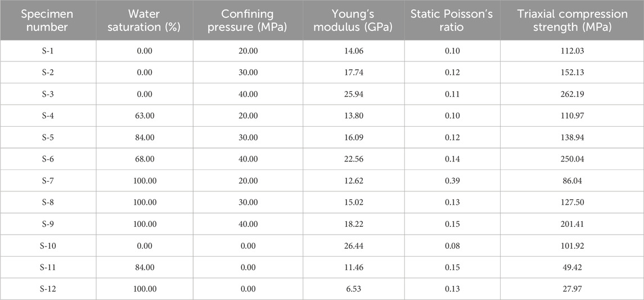Select the Water saturation (%) header

[145, 20]
